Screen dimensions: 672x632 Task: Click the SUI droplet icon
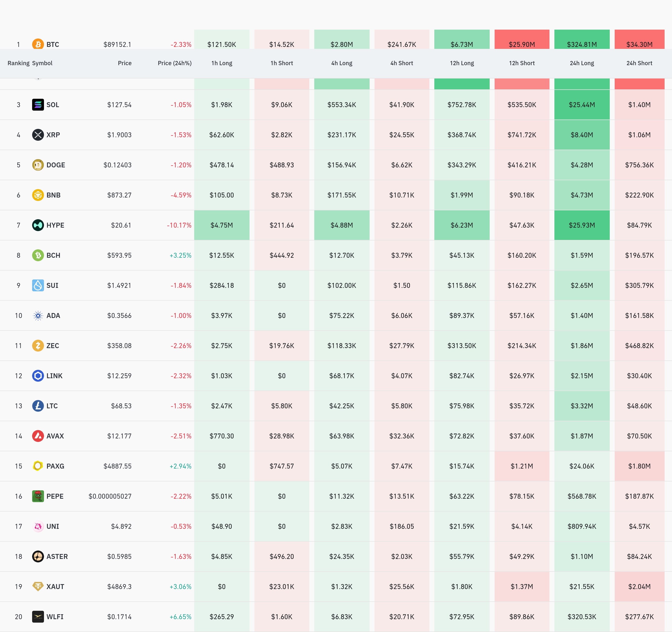pos(38,285)
